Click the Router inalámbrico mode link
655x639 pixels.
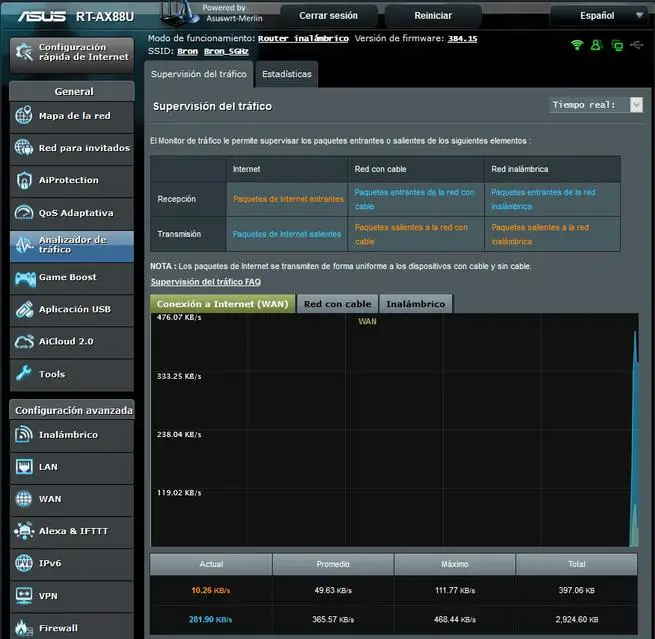[303, 38]
